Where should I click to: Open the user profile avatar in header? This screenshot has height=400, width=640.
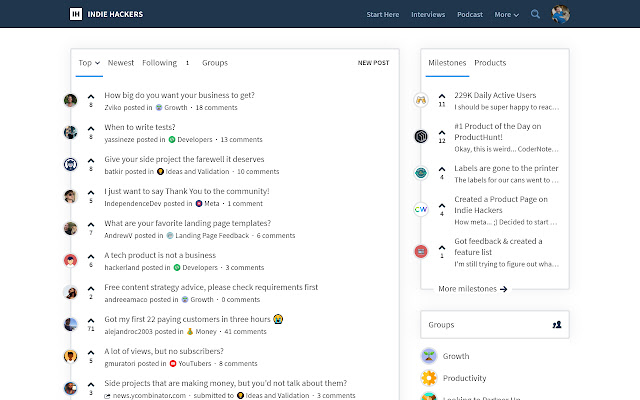(x=560, y=14)
